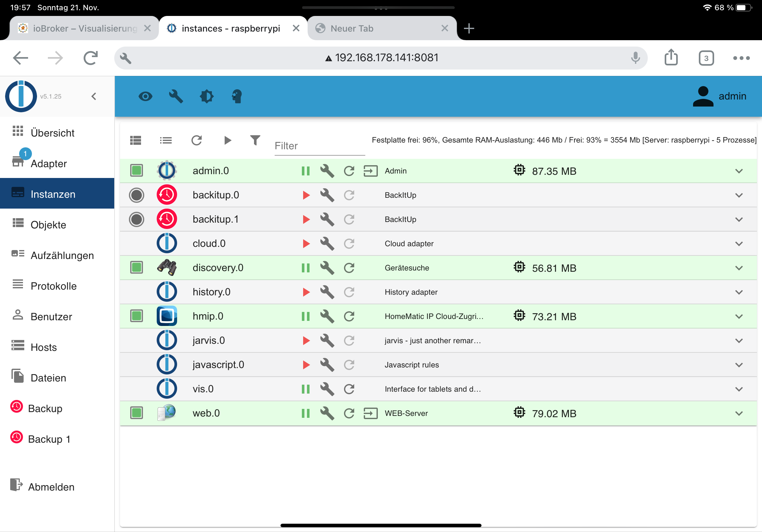
Task: Expand the vis.0 row details
Action: click(739, 389)
